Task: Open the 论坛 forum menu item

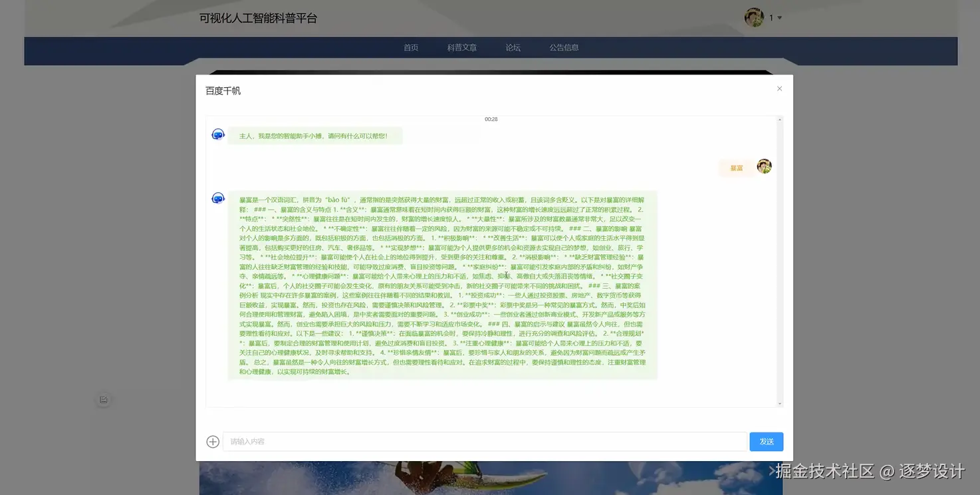Action: click(513, 47)
